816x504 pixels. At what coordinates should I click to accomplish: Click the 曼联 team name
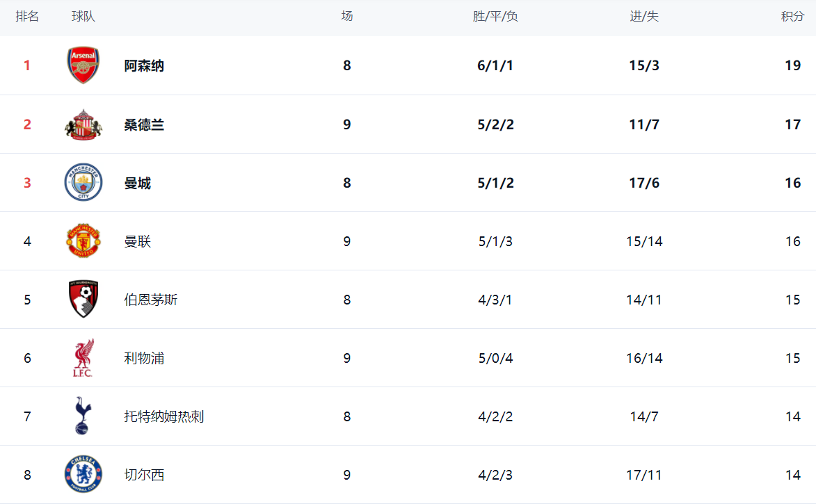click(138, 241)
